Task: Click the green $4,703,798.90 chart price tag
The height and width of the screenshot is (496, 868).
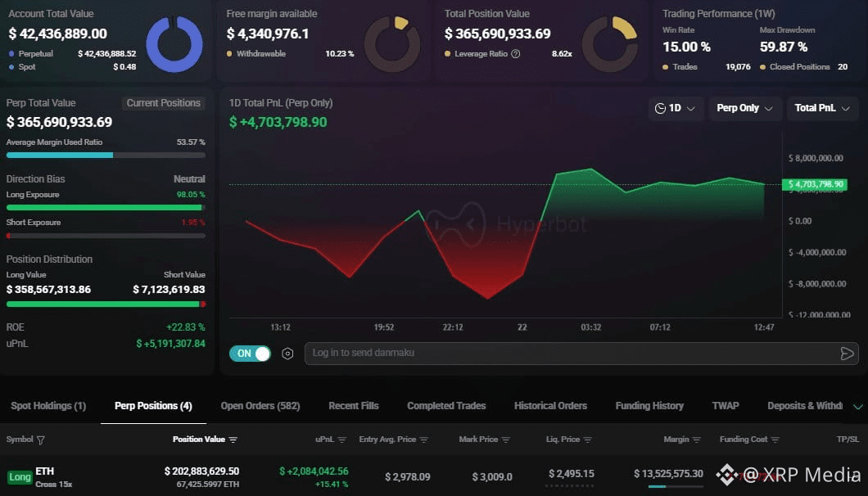Action: click(814, 184)
